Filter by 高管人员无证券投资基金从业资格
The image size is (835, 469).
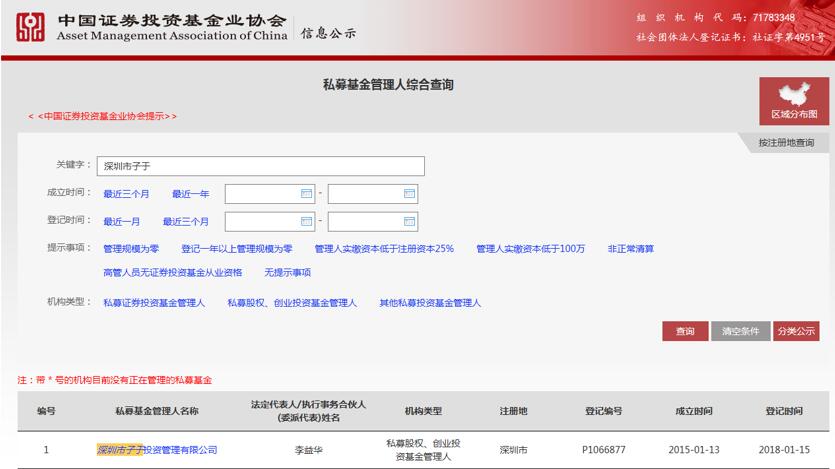(173, 273)
